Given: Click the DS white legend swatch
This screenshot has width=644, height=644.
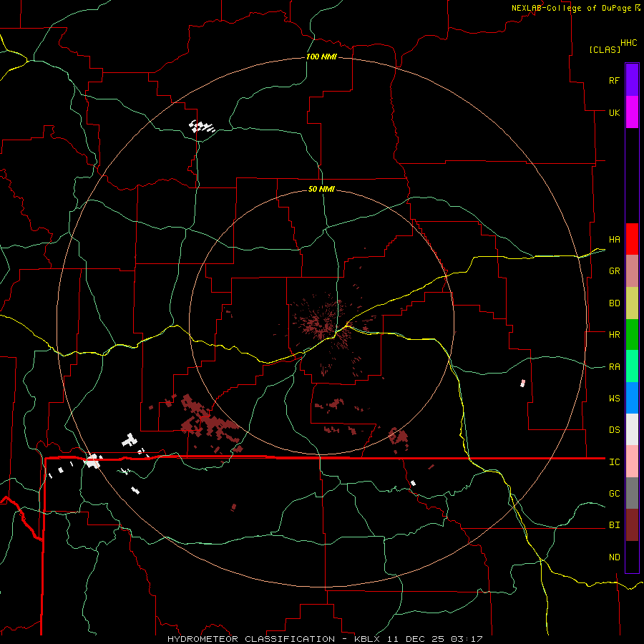Looking at the screenshot, I should [x=632, y=429].
